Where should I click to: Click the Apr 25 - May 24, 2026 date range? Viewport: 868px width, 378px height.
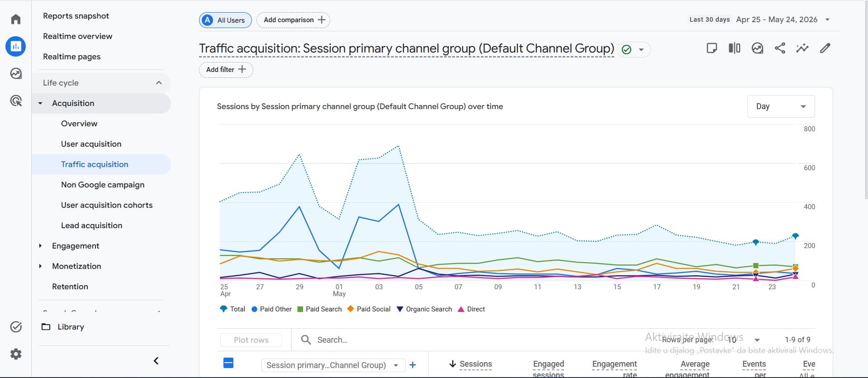click(777, 19)
